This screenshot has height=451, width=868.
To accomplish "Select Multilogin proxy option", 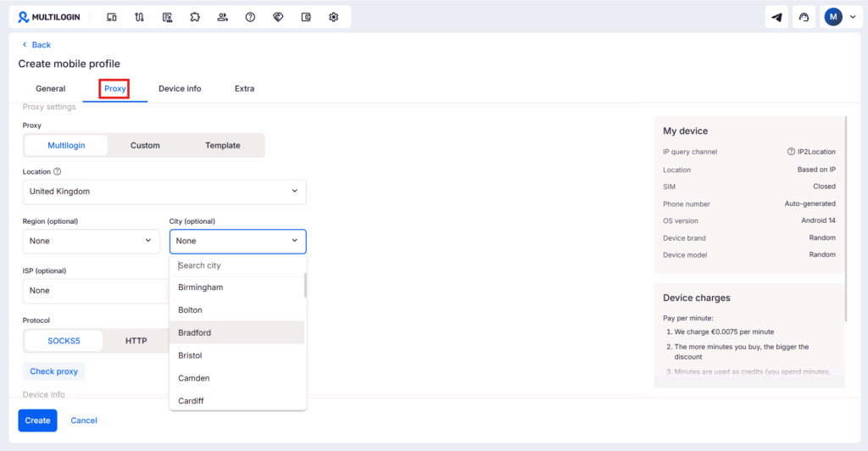I will [66, 146].
